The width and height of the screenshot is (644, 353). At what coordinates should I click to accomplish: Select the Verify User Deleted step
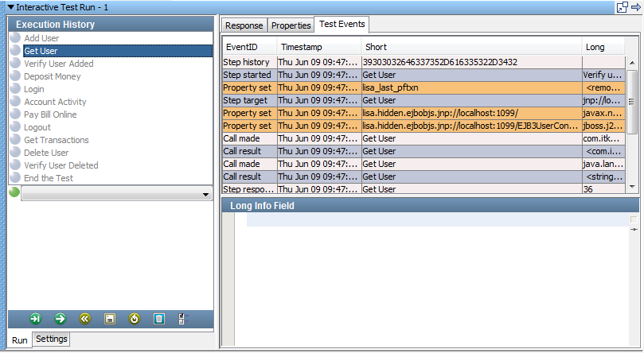[60, 165]
